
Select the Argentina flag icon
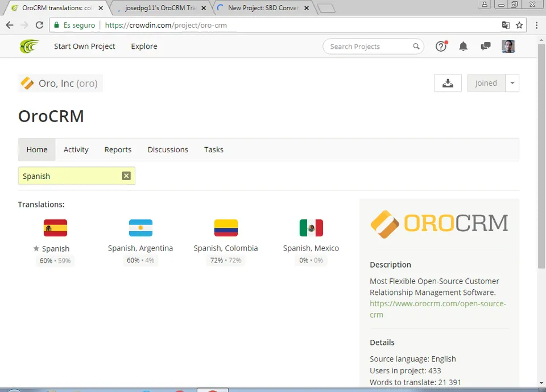coord(140,228)
